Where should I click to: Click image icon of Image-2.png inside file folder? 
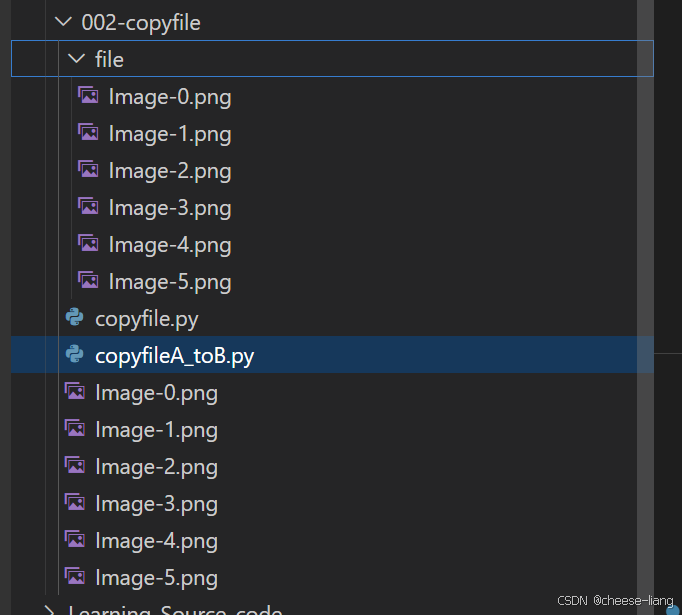(x=88, y=170)
